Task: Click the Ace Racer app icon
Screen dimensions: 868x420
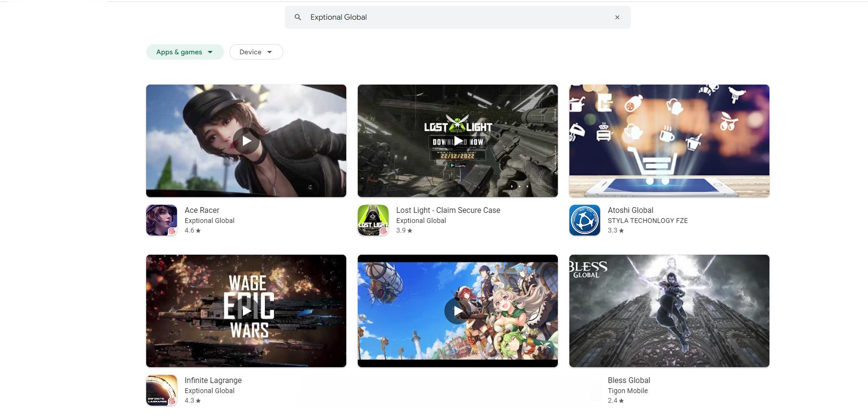Action: click(162, 220)
